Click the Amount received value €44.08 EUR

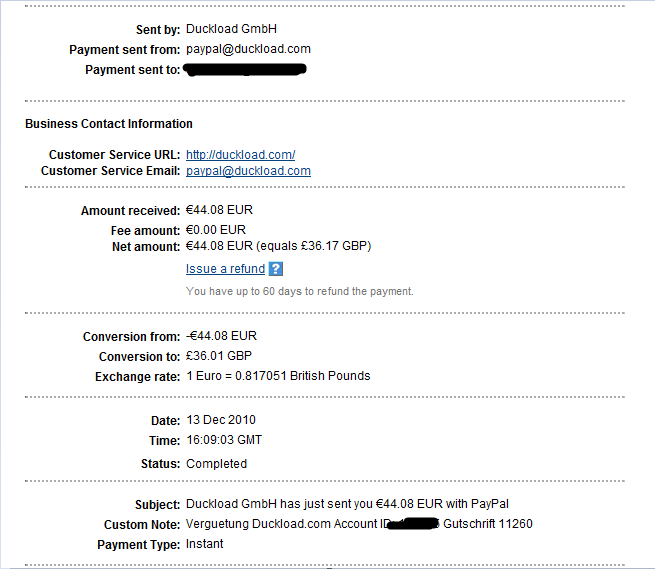tap(221, 211)
